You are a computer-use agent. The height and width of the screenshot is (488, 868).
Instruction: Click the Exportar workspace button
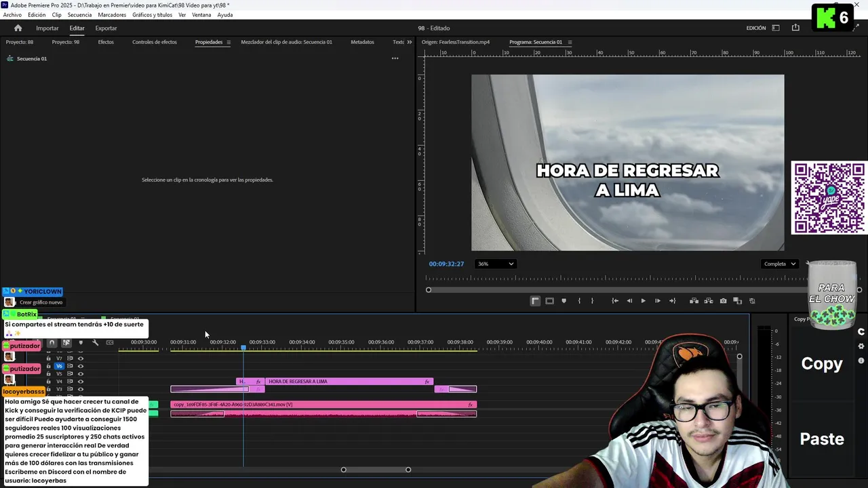point(106,28)
